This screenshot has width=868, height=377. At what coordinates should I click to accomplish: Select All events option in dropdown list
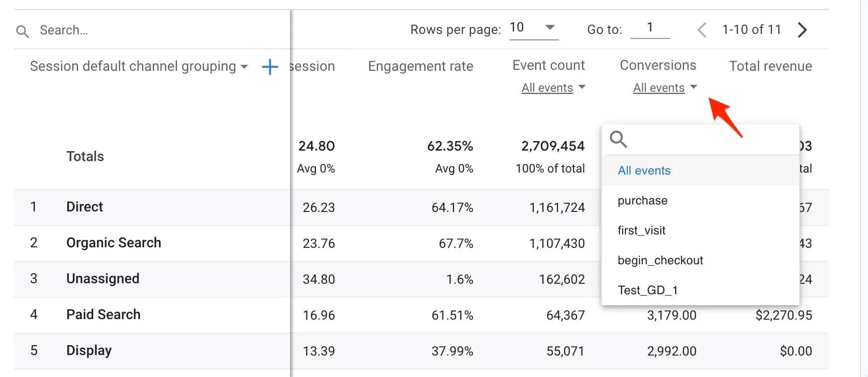[x=644, y=171]
